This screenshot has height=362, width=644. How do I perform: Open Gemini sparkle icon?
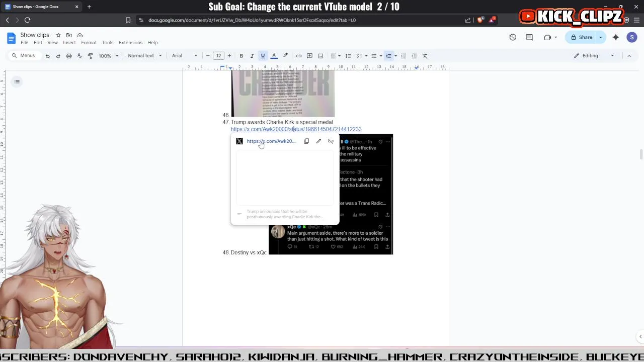pos(616,37)
